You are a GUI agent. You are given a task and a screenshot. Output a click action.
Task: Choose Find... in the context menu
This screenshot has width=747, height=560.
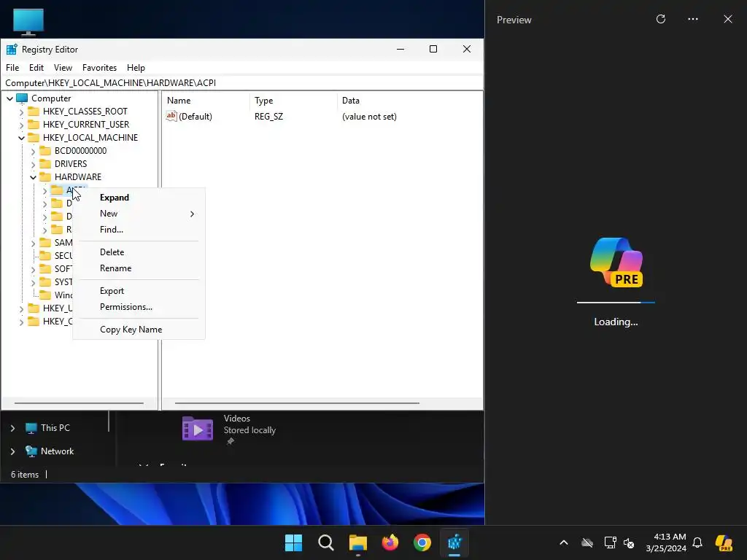(139, 230)
